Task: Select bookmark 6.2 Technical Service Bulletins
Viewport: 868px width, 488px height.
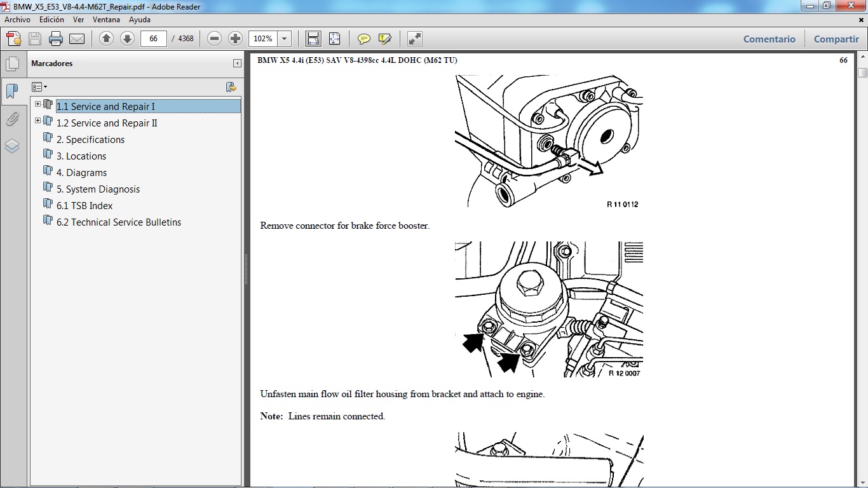Action: tap(119, 222)
